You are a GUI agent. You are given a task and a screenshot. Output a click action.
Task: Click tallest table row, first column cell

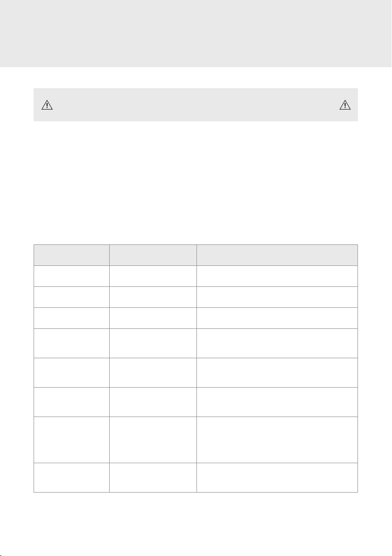click(x=72, y=440)
